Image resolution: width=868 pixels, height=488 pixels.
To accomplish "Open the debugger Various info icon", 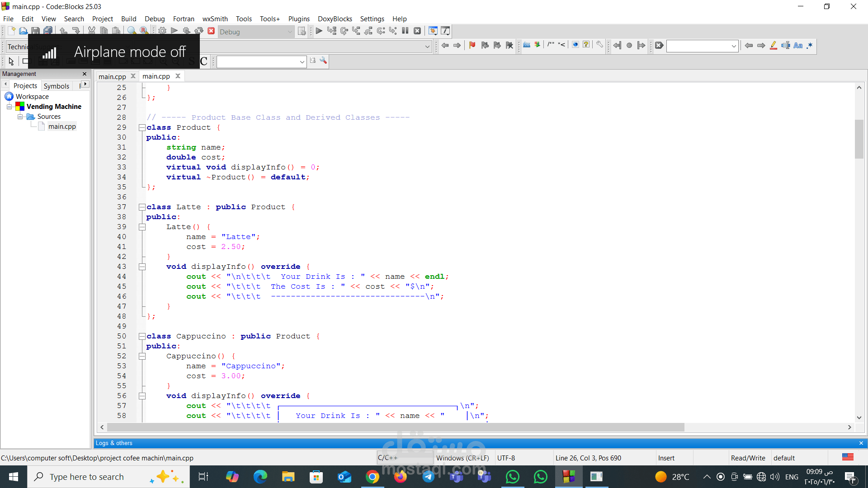I will [445, 31].
